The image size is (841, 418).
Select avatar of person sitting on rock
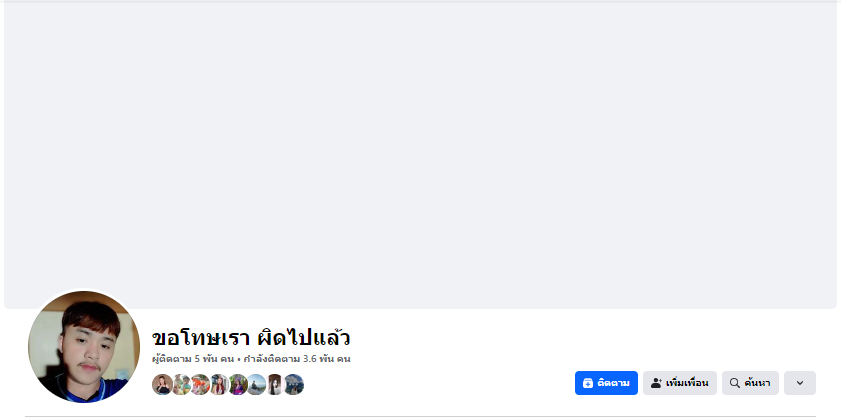click(x=256, y=384)
